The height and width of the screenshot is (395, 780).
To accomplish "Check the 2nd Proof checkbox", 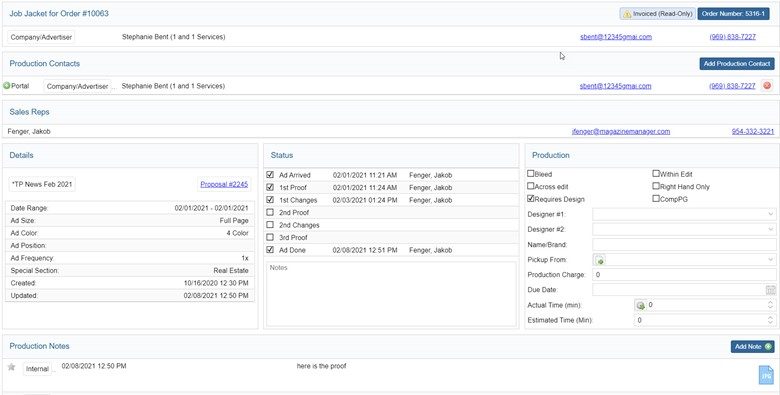I will pyautogui.click(x=270, y=212).
